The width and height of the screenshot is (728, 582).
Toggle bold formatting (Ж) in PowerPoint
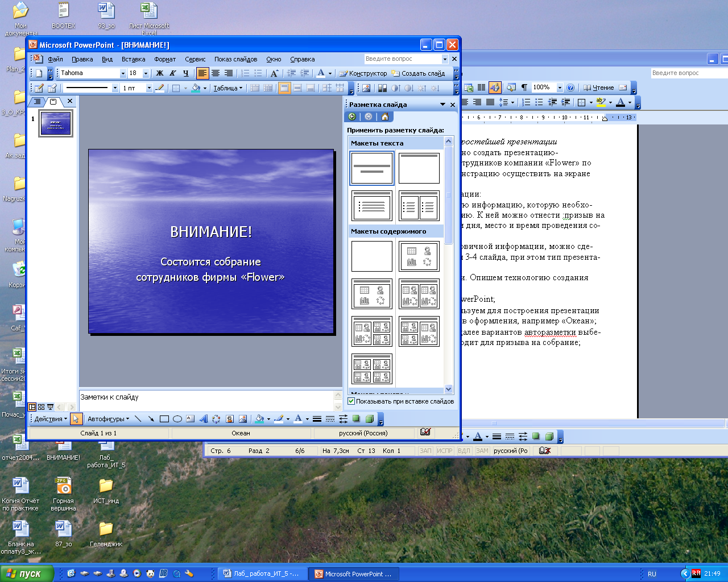pos(160,73)
